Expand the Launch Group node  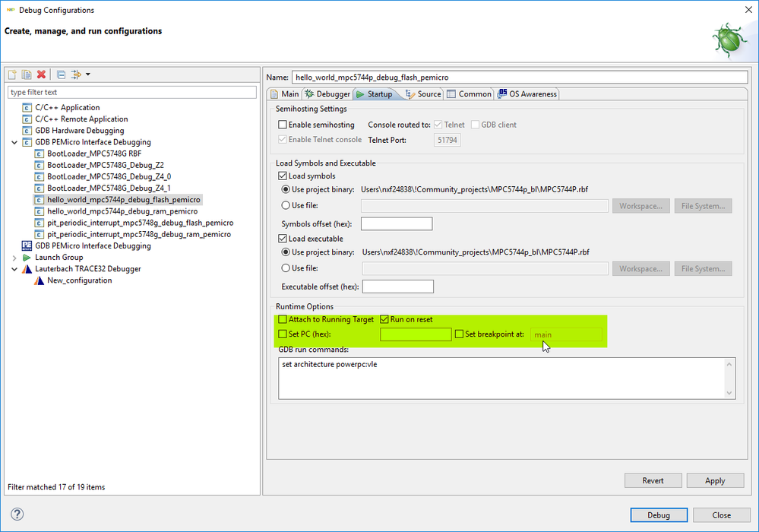pyautogui.click(x=14, y=258)
